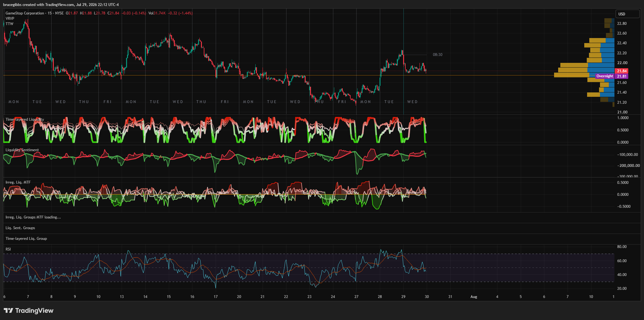Click the Time-layered Liq. Group pane label

(26, 239)
